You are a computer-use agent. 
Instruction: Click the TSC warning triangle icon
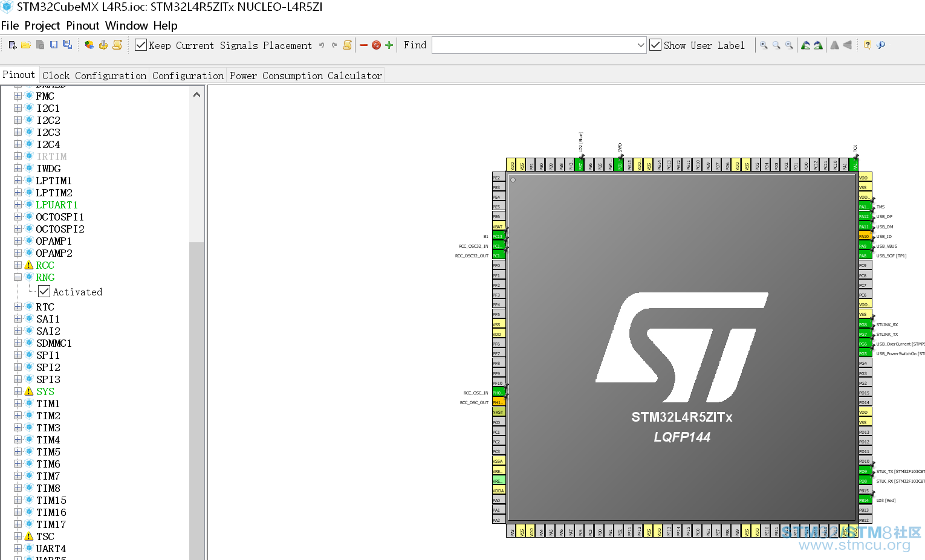28,536
